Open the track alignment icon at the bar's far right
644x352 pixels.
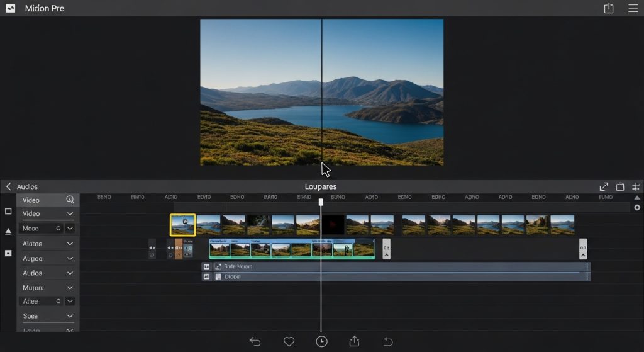635,186
